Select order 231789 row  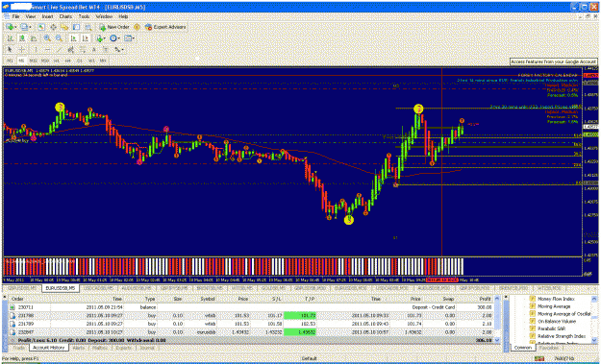point(251,324)
